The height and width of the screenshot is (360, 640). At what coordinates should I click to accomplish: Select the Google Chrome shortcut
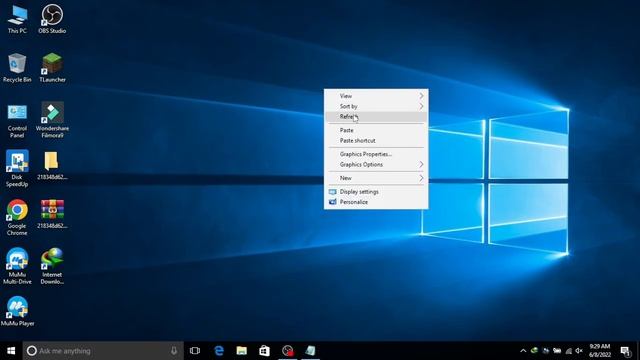[x=17, y=217]
